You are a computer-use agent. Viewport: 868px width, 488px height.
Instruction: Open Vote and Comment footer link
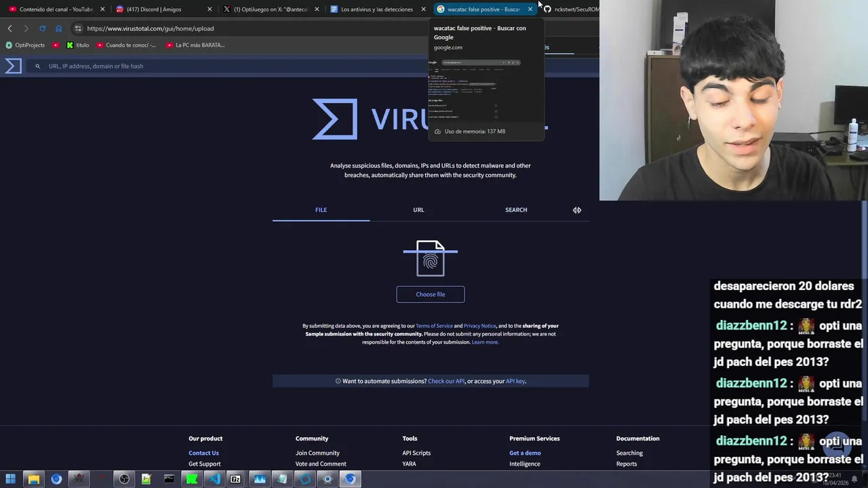point(321,464)
